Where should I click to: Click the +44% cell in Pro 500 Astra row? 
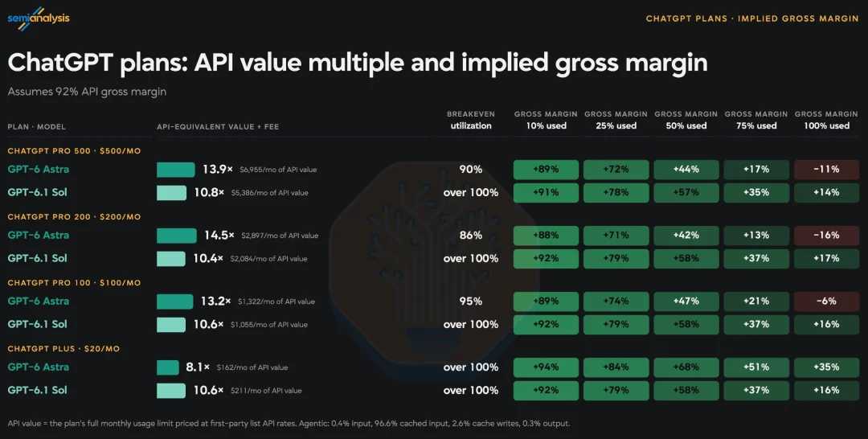686,170
